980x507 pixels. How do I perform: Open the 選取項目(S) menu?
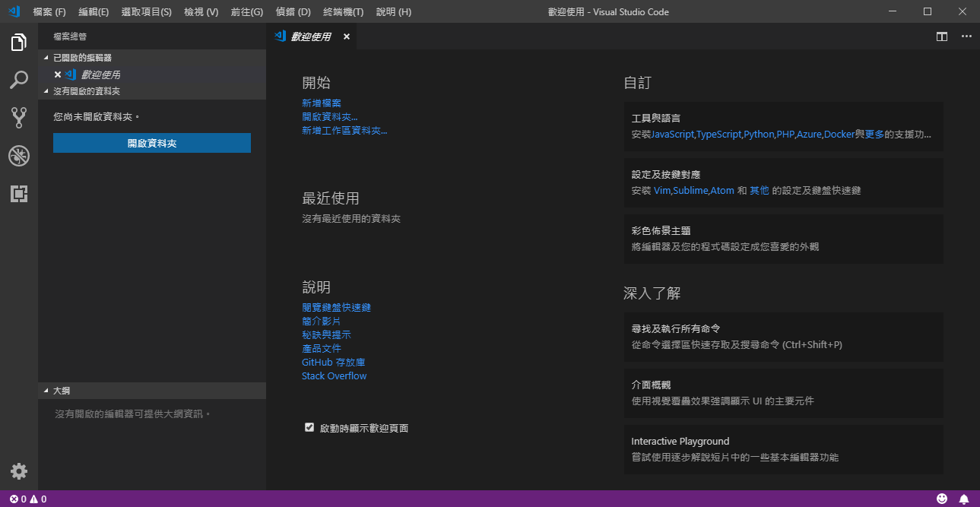[146, 12]
